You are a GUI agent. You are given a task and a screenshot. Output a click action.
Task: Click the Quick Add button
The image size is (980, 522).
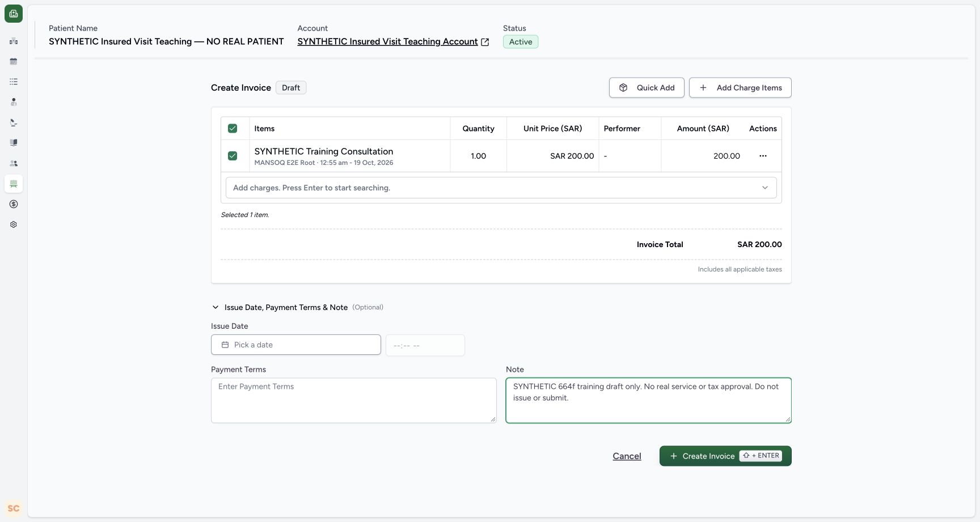(x=647, y=88)
